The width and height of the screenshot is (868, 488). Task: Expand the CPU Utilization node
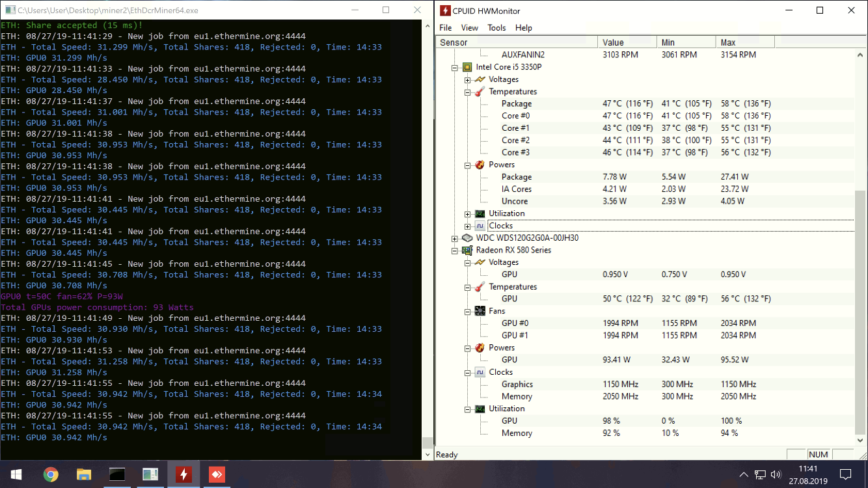(x=467, y=214)
